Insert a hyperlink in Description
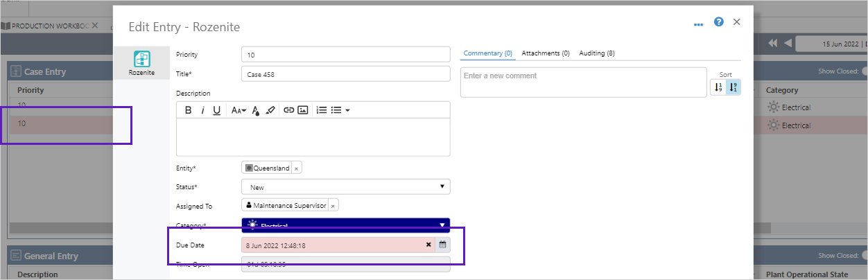This screenshot has width=868, height=280. [288, 110]
